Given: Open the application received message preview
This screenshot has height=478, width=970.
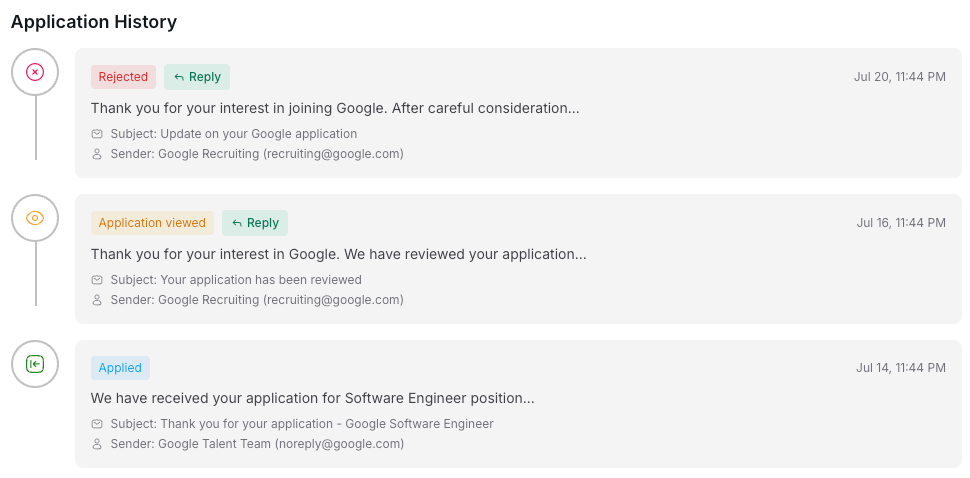Looking at the screenshot, I should coord(312,398).
